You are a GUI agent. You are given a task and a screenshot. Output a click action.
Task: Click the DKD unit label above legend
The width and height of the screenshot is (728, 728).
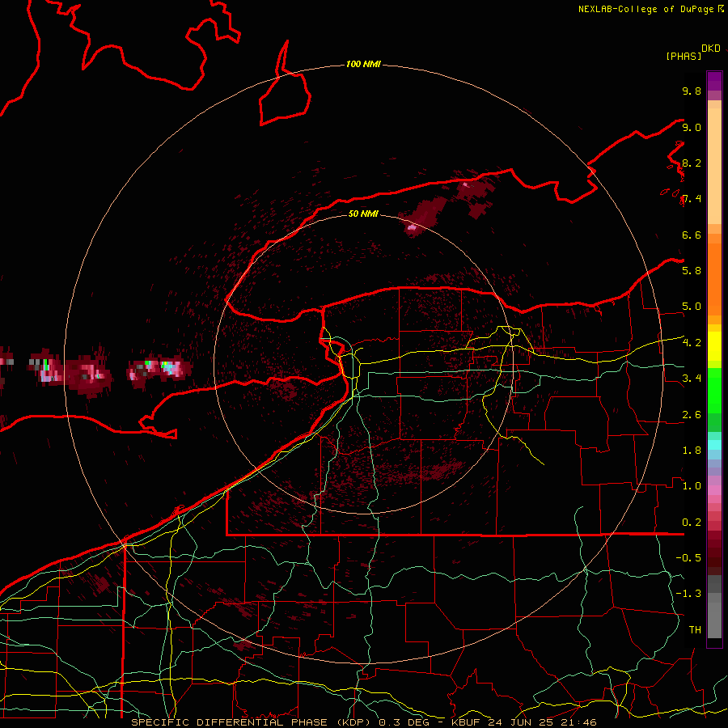tap(711, 48)
